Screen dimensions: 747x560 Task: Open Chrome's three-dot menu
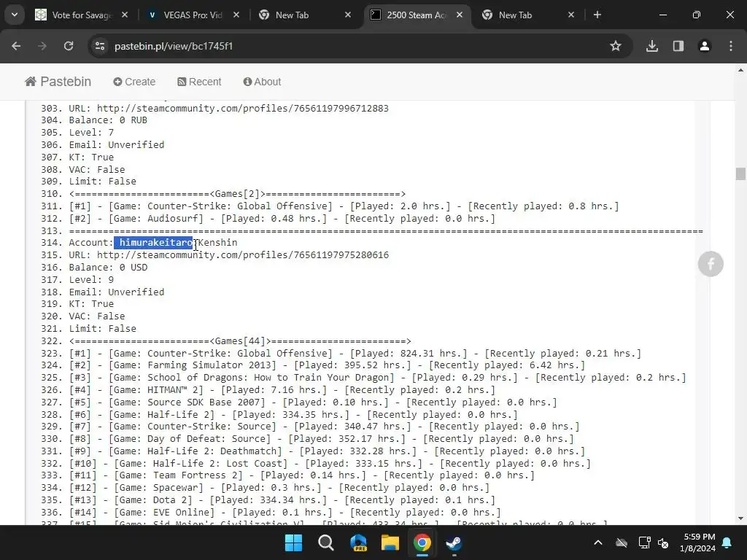point(731,46)
